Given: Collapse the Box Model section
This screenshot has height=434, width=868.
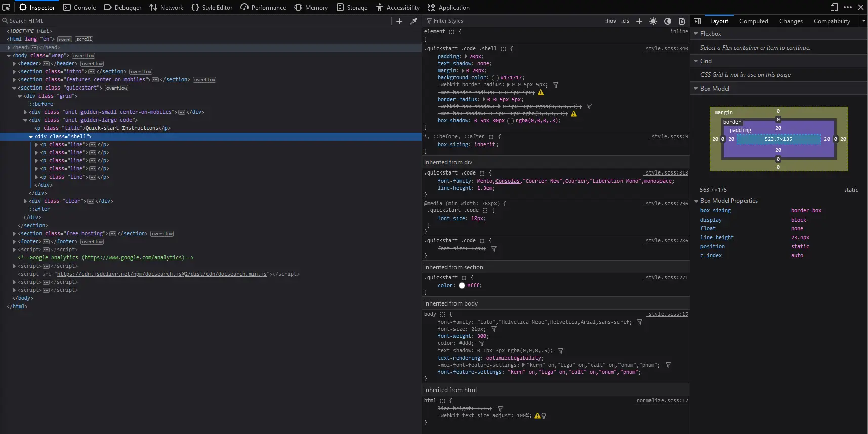Looking at the screenshot, I should point(696,89).
